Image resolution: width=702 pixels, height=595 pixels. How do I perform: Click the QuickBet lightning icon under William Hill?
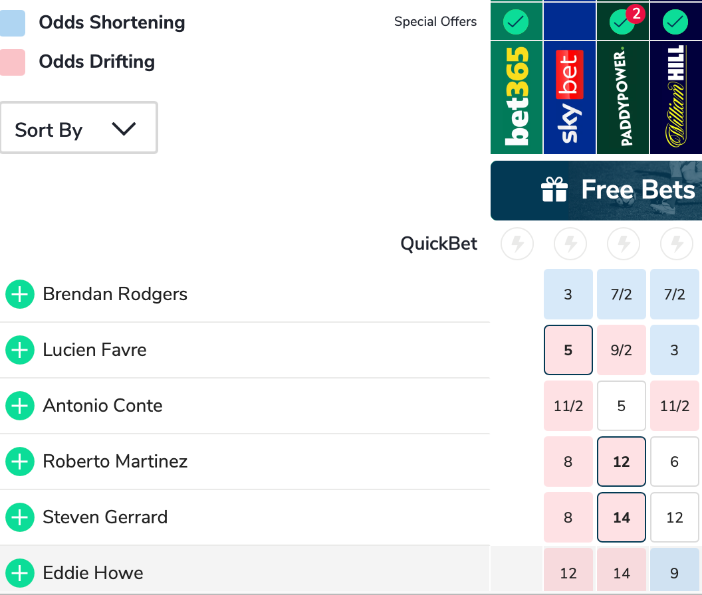coord(677,243)
